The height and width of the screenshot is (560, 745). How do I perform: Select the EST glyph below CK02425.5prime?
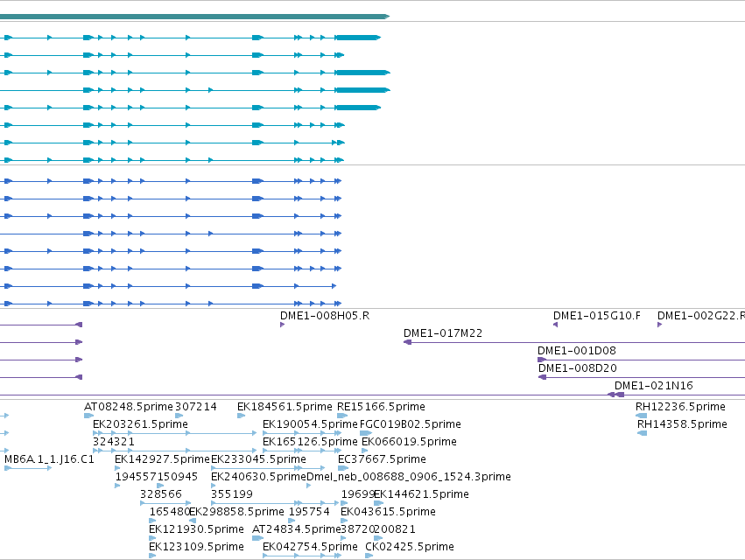(x=369, y=556)
